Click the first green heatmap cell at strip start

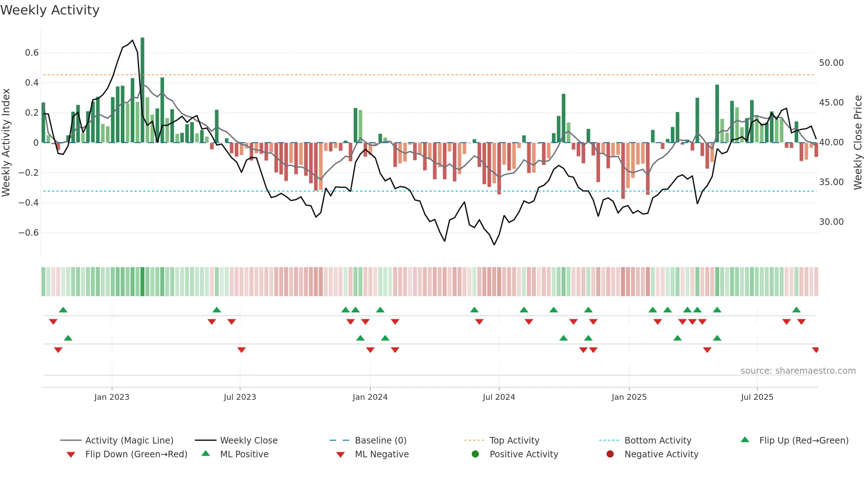(43, 282)
